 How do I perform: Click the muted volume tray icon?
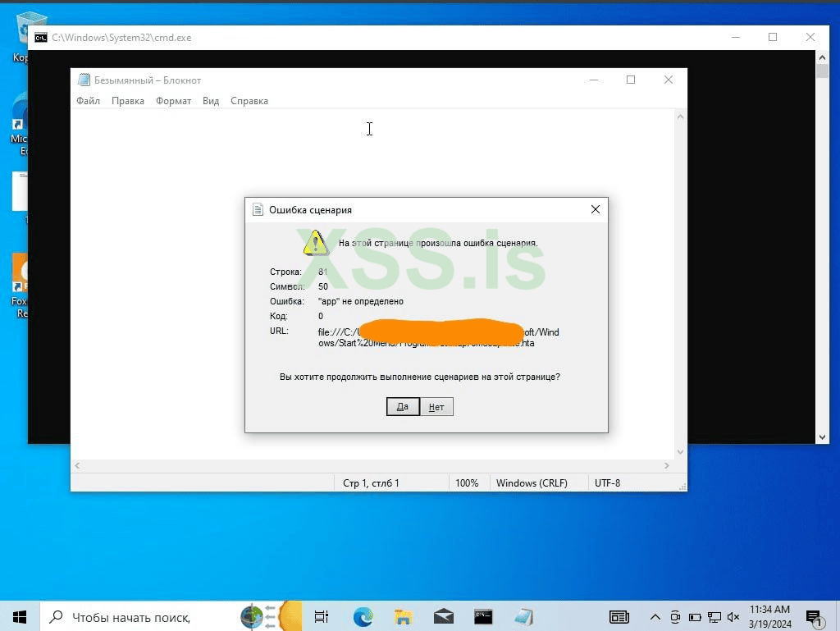click(x=733, y=617)
